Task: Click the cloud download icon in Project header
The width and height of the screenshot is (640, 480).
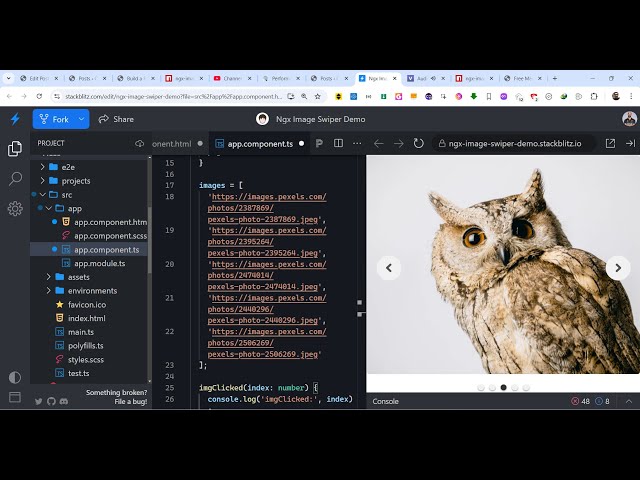Action: 139,144
